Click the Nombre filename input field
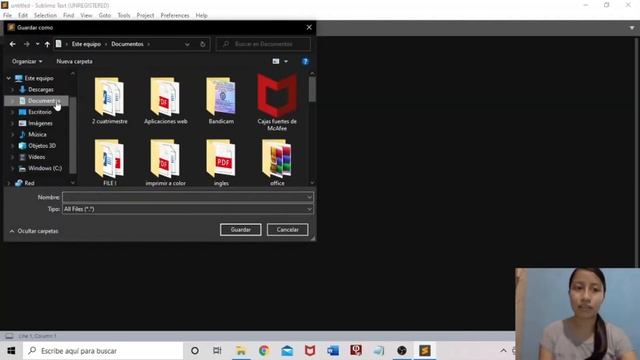Viewport: 640px width, 360px height. 188,197
